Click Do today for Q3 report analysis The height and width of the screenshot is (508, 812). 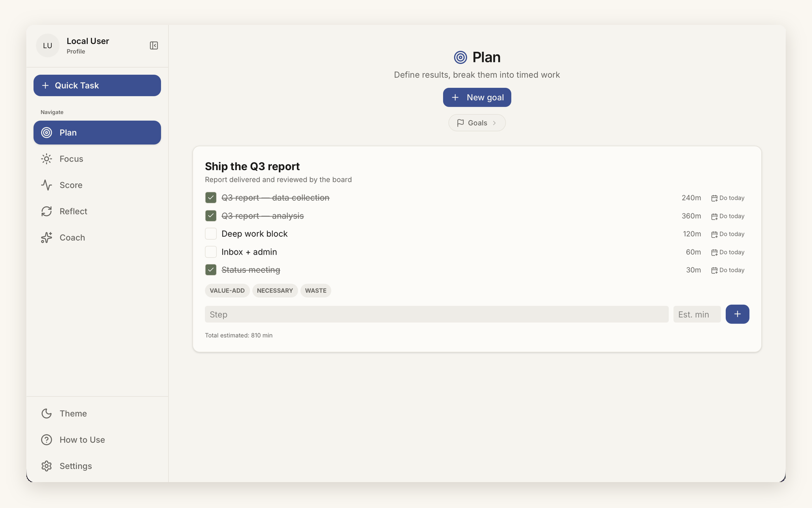coord(728,216)
